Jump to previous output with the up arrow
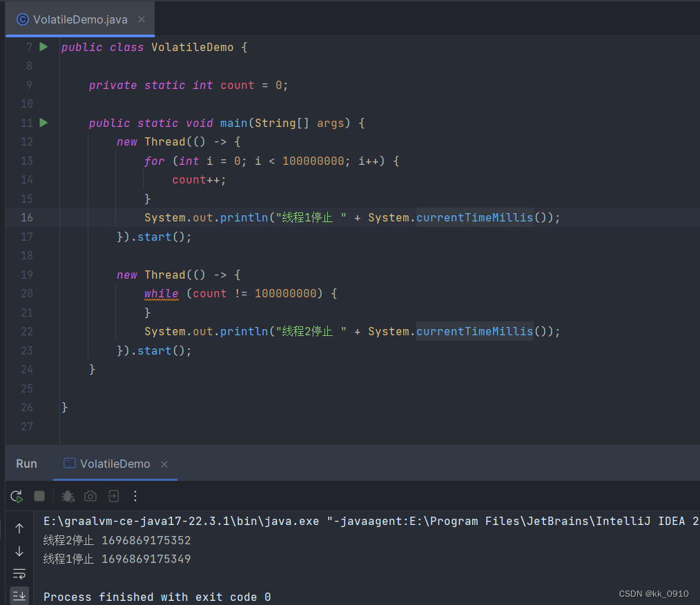The height and width of the screenshot is (605, 700). [x=19, y=528]
